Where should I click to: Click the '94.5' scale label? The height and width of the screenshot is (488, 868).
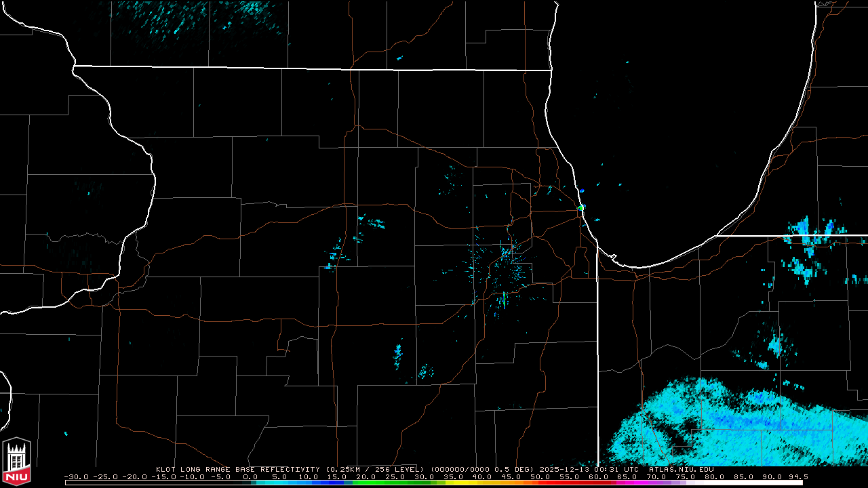click(798, 476)
